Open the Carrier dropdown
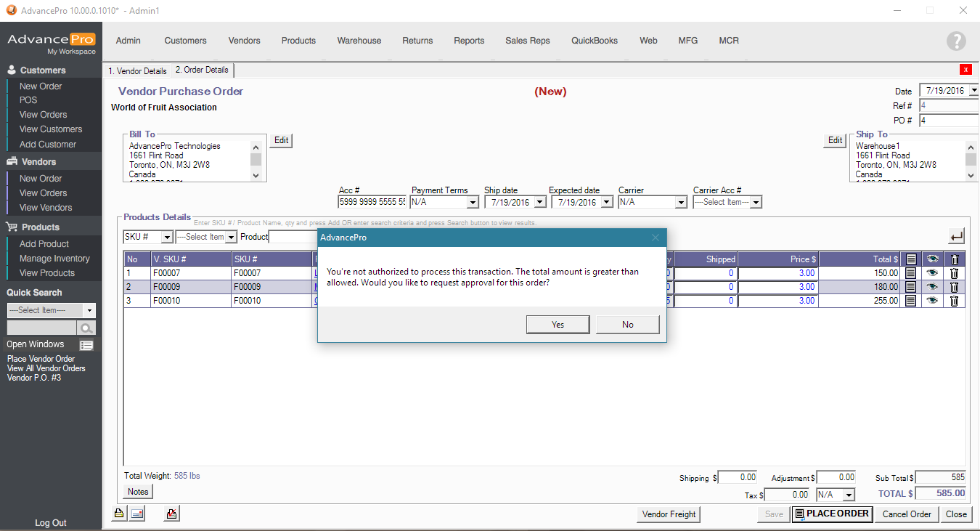The image size is (980, 531). pos(680,203)
